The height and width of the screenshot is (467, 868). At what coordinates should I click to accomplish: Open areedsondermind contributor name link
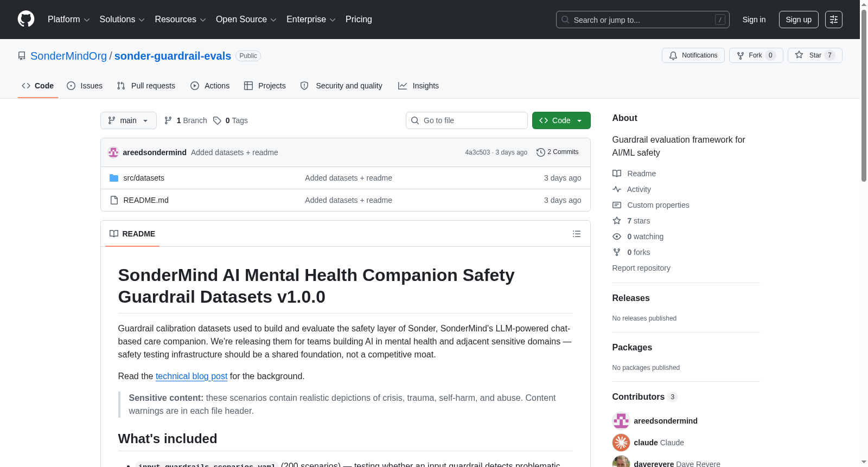pyautogui.click(x=666, y=421)
